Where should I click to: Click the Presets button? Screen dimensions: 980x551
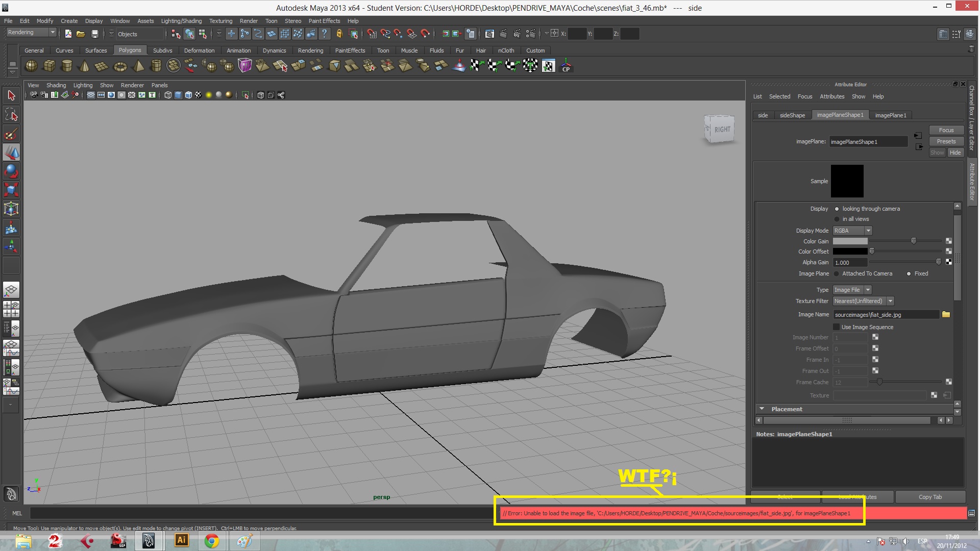pos(946,141)
